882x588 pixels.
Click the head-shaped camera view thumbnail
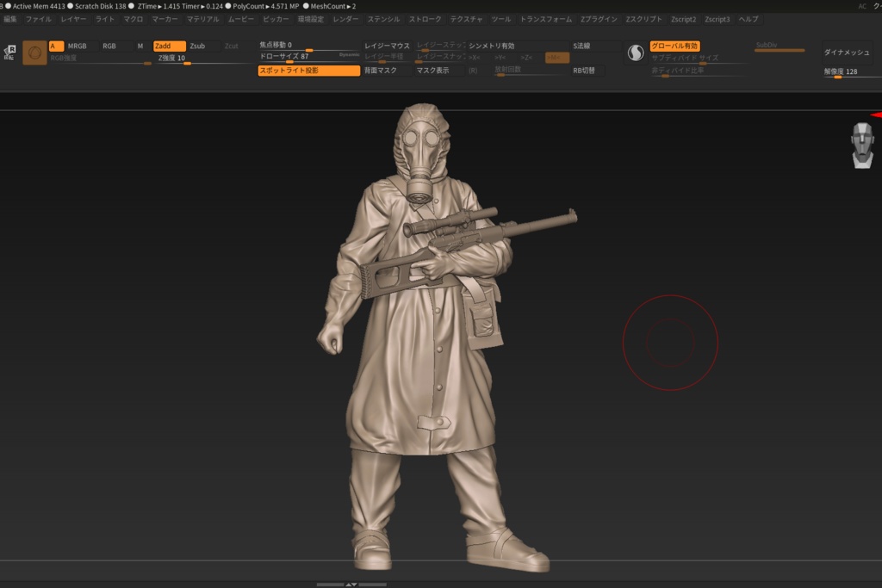coord(862,145)
